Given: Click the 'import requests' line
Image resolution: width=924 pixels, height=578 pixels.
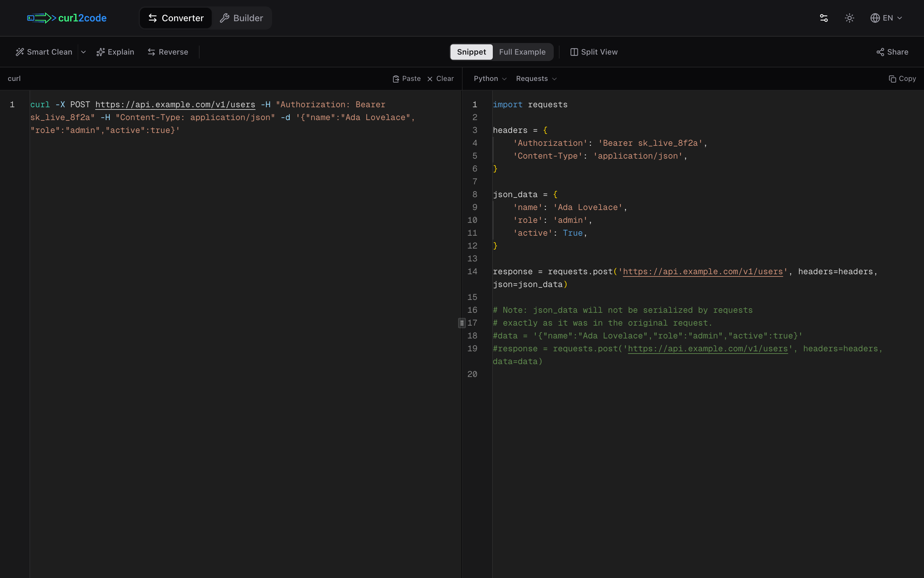Looking at the screenshot, I should 530,105.
